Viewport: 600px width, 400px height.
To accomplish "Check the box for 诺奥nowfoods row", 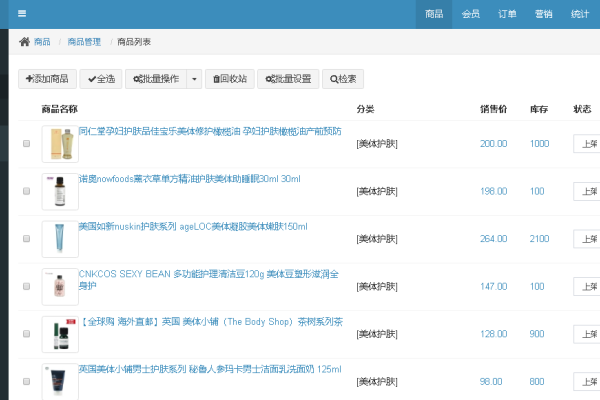I will tap(26, 191).
